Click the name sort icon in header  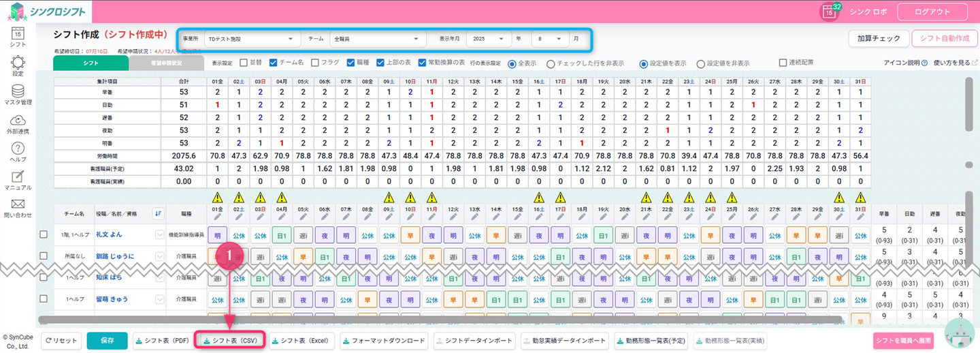(x=158, y=213)
